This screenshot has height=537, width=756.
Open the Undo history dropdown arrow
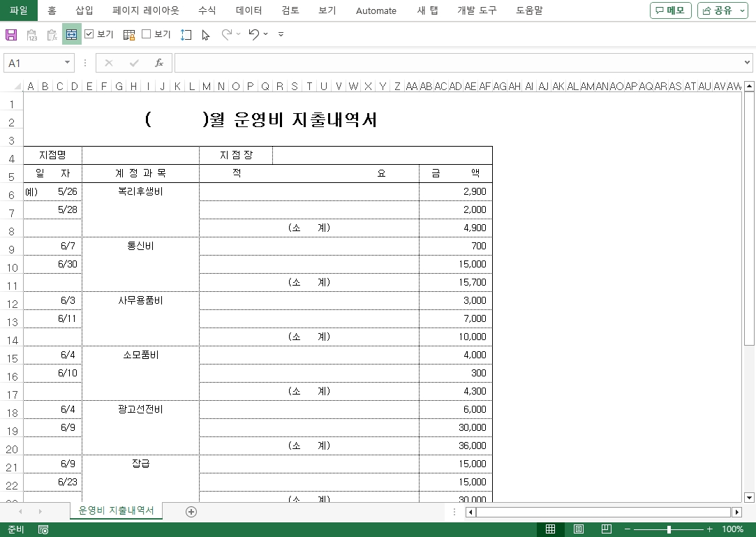point(266,34)
